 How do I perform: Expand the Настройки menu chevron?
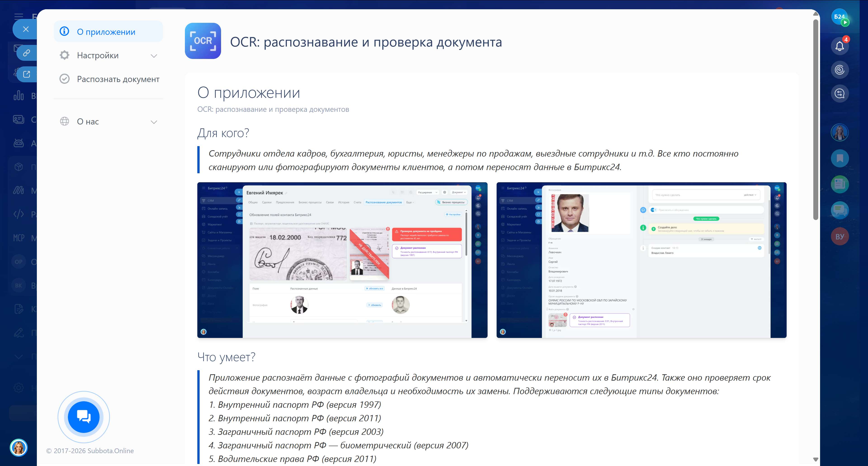tap(154, 56)
